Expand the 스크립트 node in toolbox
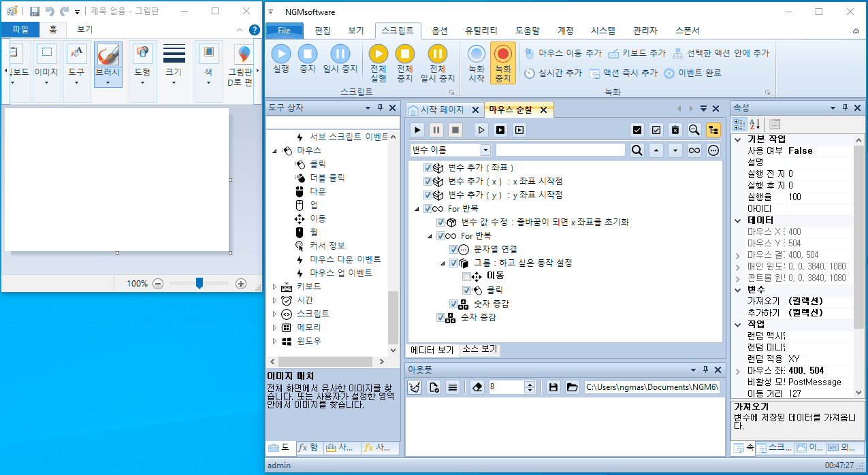This screenshot has width=868, height=475. click(x=275, y=314)
